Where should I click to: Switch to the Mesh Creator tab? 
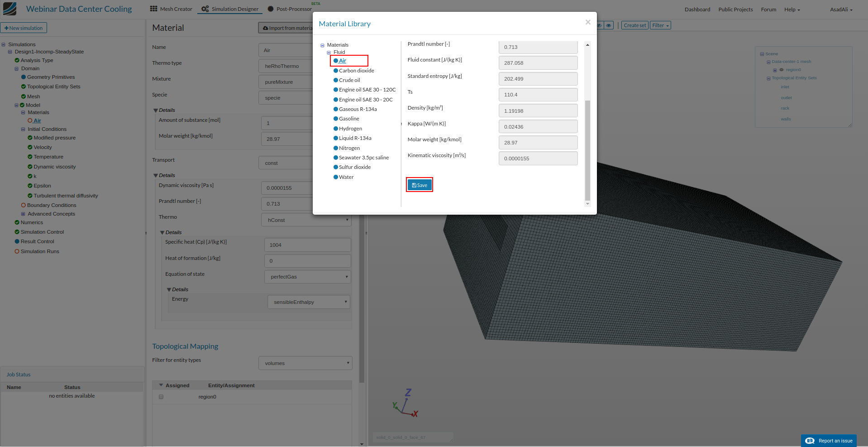171,9
